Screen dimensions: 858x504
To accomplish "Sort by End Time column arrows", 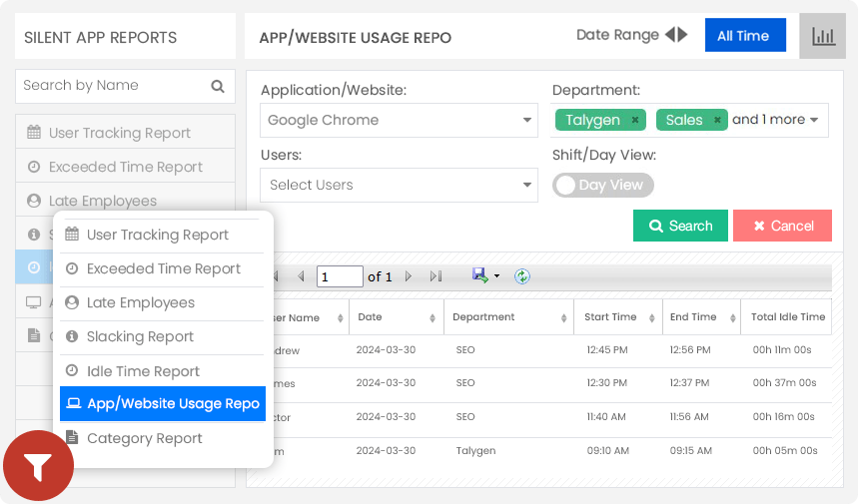I will [733, 317].
